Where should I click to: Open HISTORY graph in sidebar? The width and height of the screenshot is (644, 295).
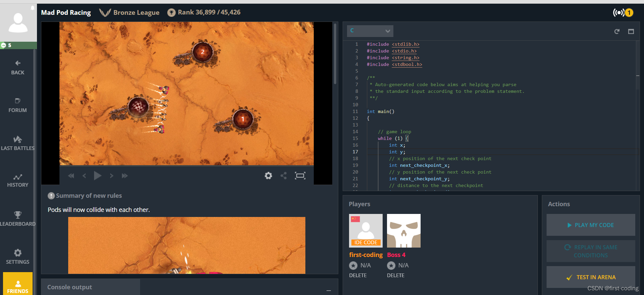(18, 181)
